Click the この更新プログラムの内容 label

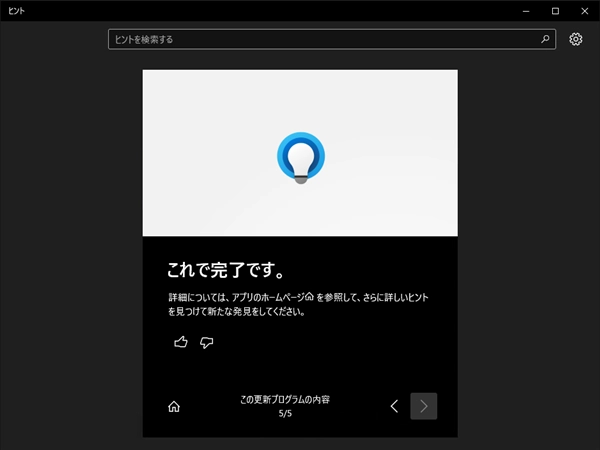tap(285, 399)
